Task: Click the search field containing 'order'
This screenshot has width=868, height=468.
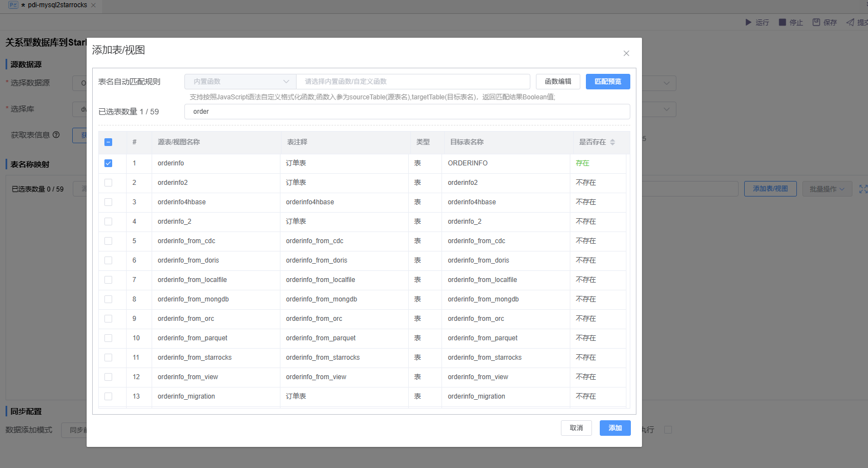Action: click(407, 112)
